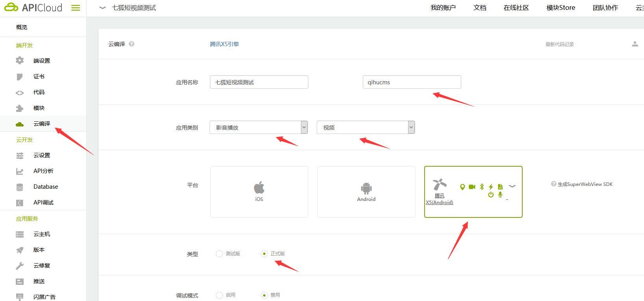Go to 概览 in the sidebar
644x301 pixels.
[22, 27]
